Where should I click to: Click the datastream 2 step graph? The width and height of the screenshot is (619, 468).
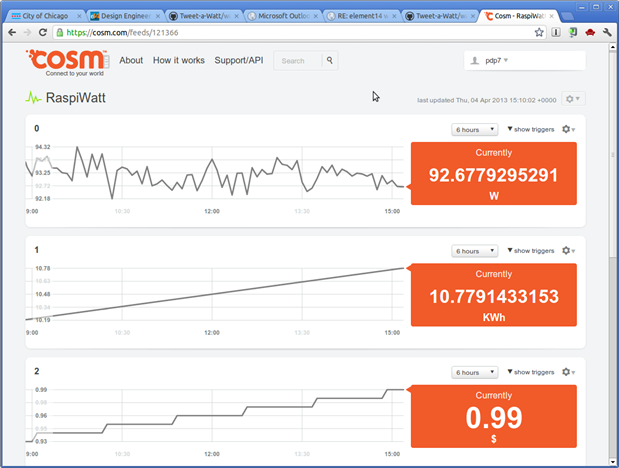[214, 415]
